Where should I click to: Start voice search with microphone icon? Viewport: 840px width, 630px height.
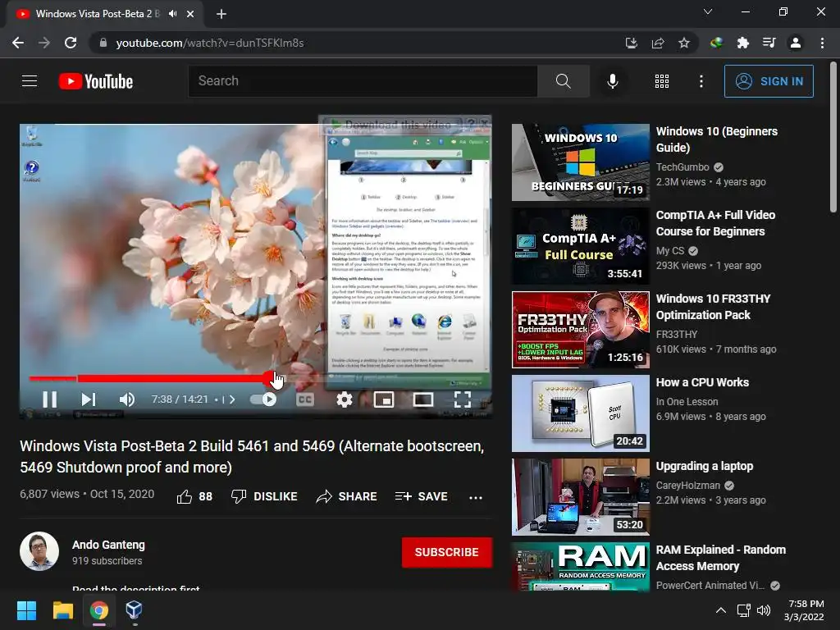tap(612, 81)
